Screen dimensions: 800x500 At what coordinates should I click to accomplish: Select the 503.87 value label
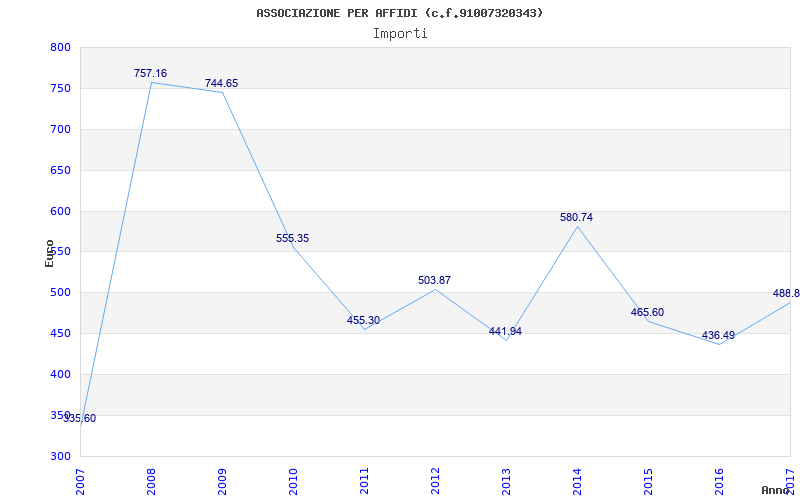[434, 280]
